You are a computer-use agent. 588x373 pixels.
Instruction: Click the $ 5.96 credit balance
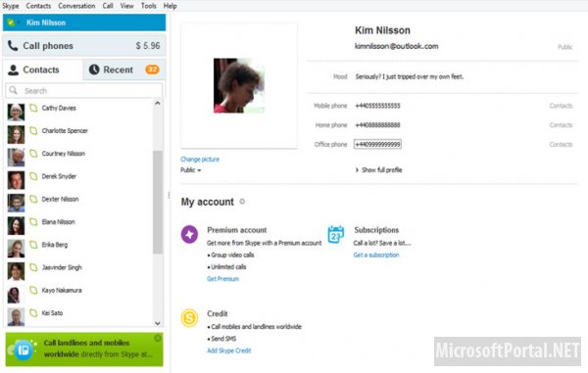[148, 46]
